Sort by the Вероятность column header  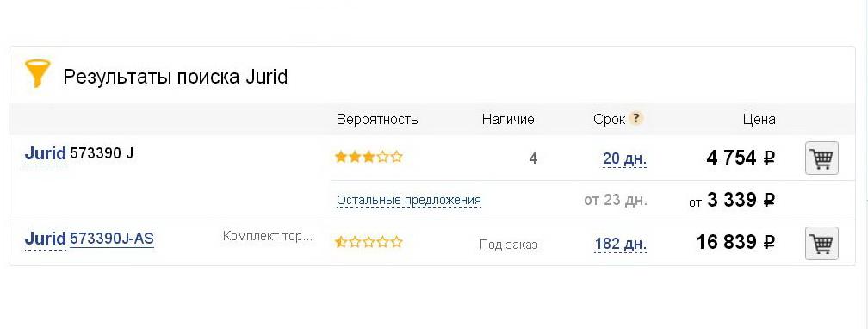tap(377, 119)
